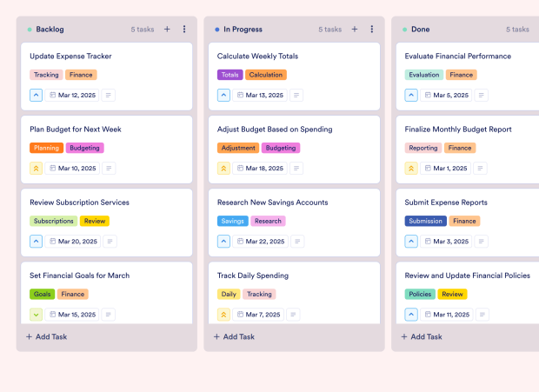Click description icon on Research New Savings Accounts
Screen dimensions: 539x392
[x=296, y=242]
